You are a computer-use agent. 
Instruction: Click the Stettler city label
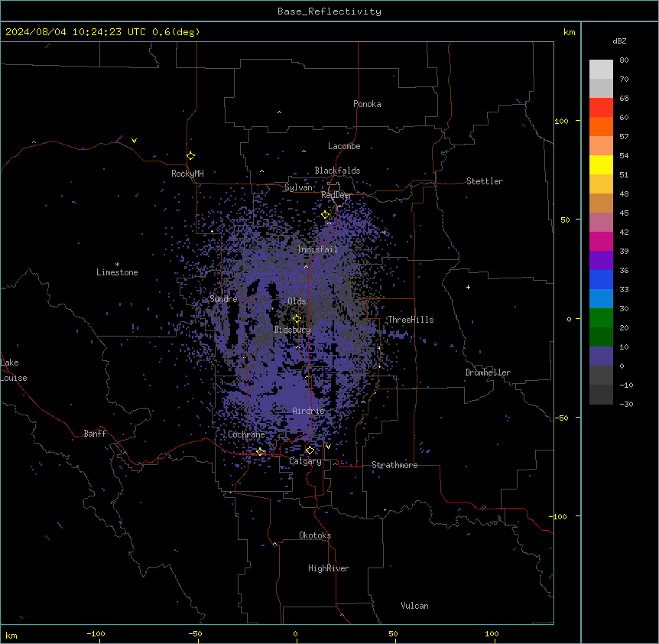pos(485,181)
